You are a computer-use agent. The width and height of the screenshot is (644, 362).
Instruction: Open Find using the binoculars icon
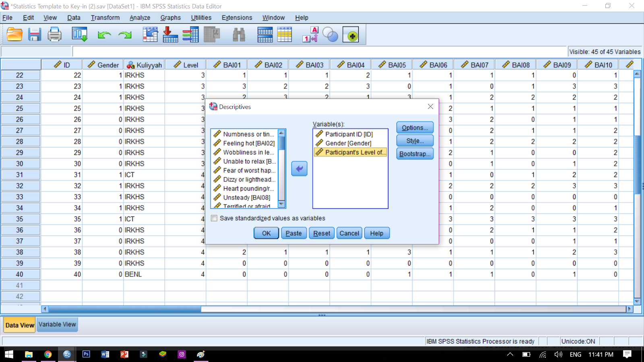click(239, 35)
